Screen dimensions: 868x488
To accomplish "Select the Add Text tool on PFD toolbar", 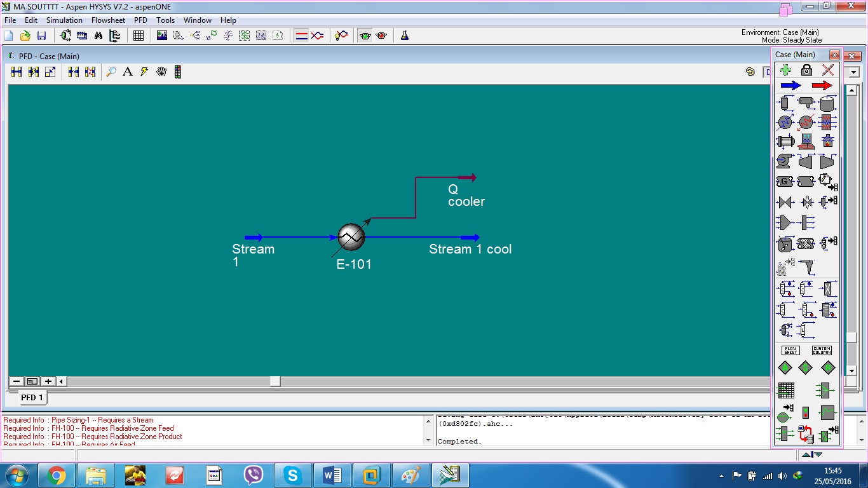I will 127,72.
